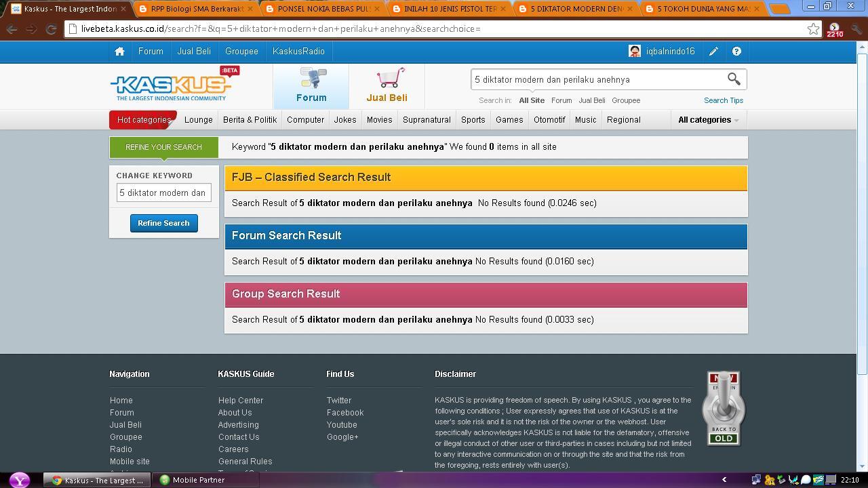Click the magnifier search icon
The height and width of the screenshot is (488, 868).
[734, 79]
